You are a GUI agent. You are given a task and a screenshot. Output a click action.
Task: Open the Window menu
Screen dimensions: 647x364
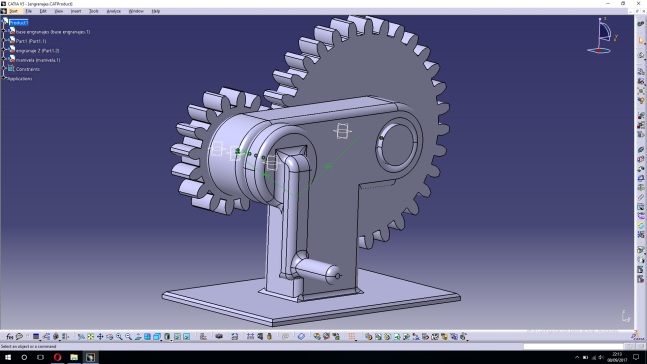[136, 11]
